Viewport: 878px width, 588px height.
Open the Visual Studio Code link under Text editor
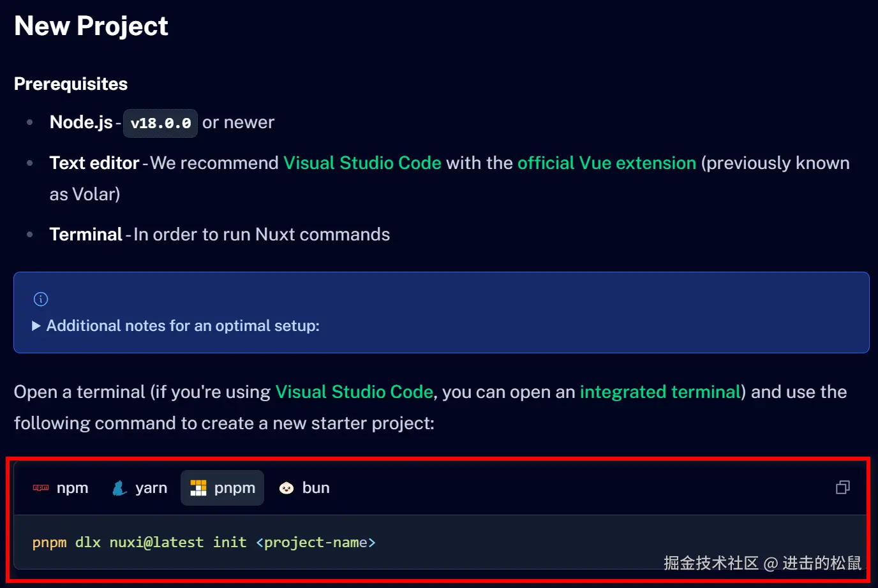click(362, 163)
